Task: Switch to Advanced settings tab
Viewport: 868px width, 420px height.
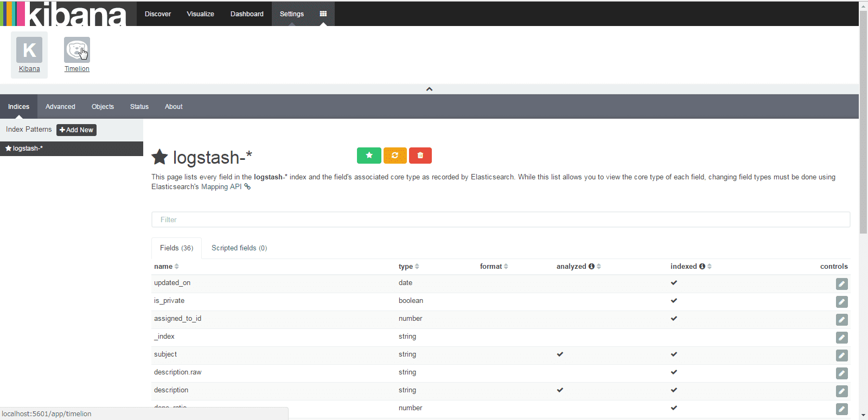Action: [x=60, y=107]
